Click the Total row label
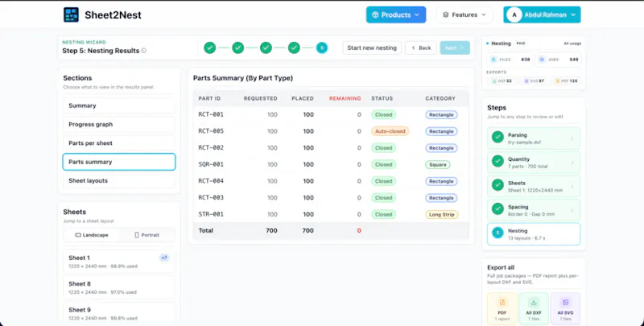 click(x=206, y=231)
